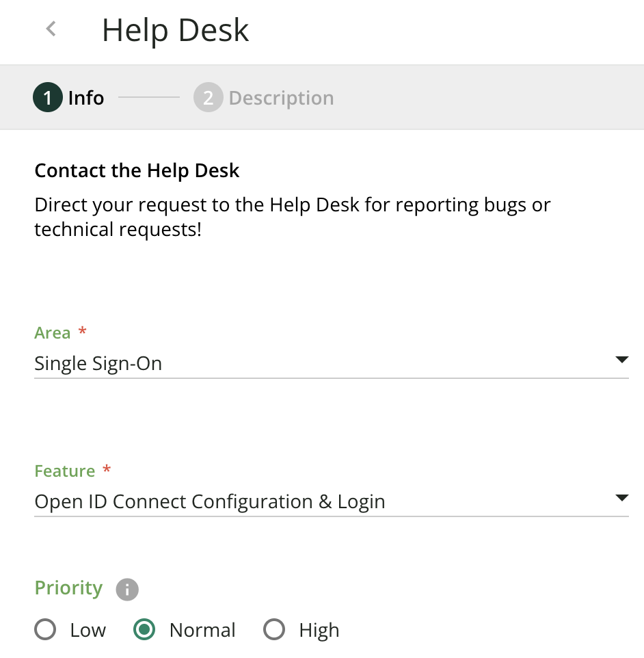Go to the Info step label

point(86,98)
